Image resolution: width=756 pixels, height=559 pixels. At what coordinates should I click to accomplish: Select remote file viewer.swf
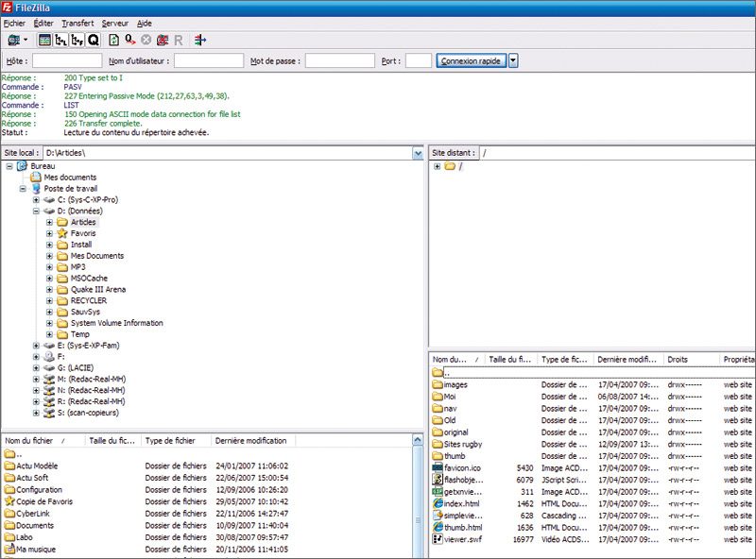(463, 539)
